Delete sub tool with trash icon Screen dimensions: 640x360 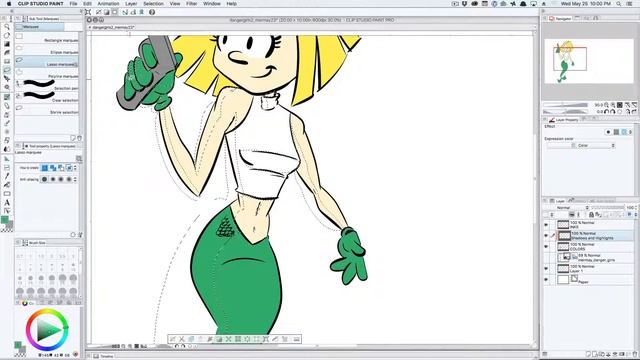click(80, 138)
